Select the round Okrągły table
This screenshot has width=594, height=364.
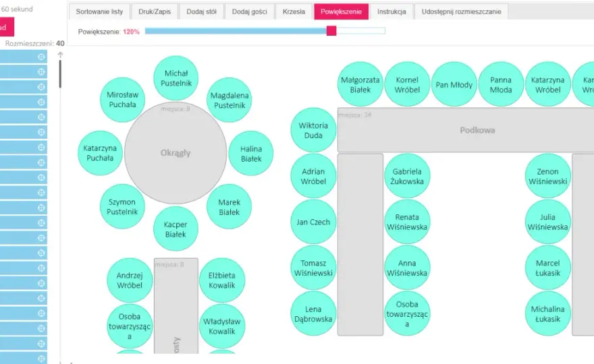point(175,153)
